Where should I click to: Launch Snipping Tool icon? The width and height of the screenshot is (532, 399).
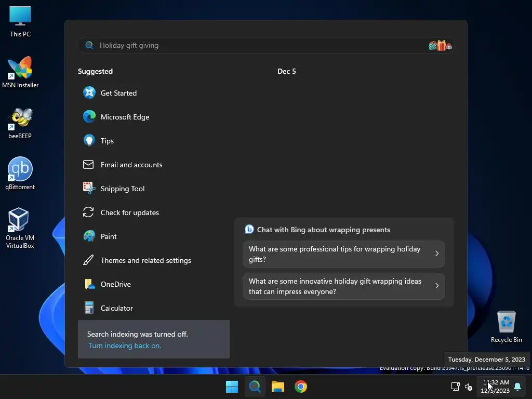pos(89,188)
